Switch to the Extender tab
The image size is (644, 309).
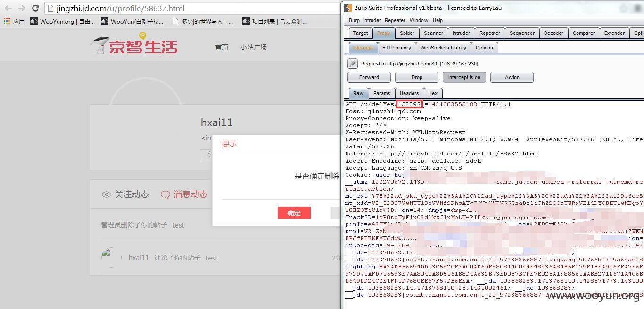[614, 33]
